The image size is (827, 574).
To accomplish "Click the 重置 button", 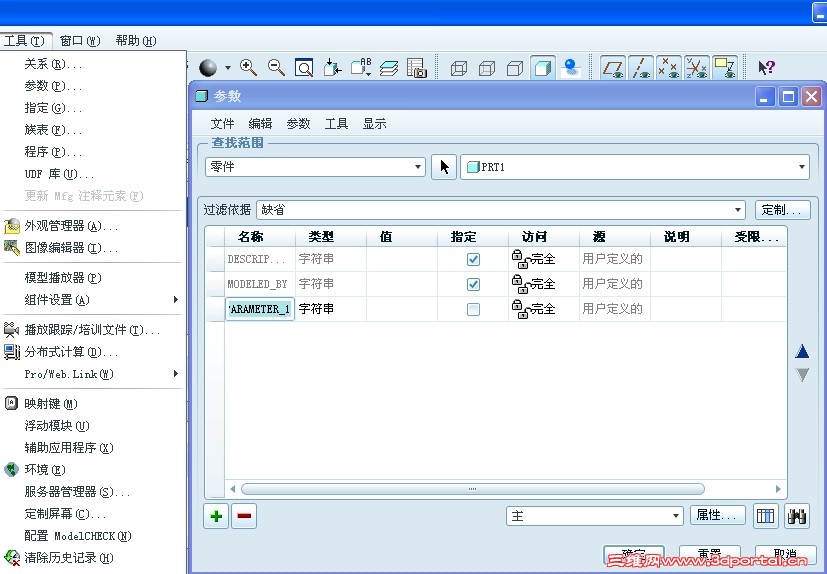I will click(x=709, y=555).
